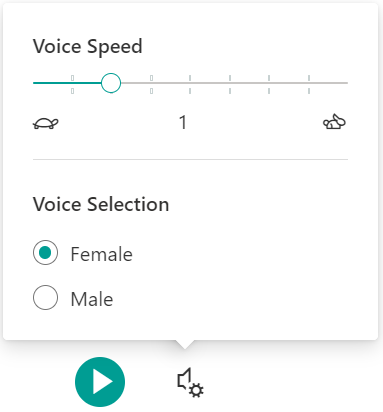Click the Male label text
This screenshot has width=383, height=412.
[92, 299]
